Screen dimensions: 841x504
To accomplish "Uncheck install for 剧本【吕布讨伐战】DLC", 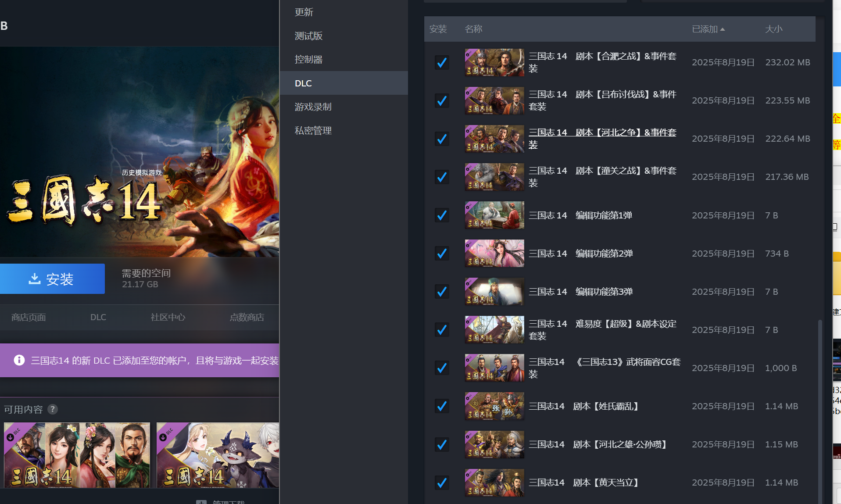I will pos(442,100).
